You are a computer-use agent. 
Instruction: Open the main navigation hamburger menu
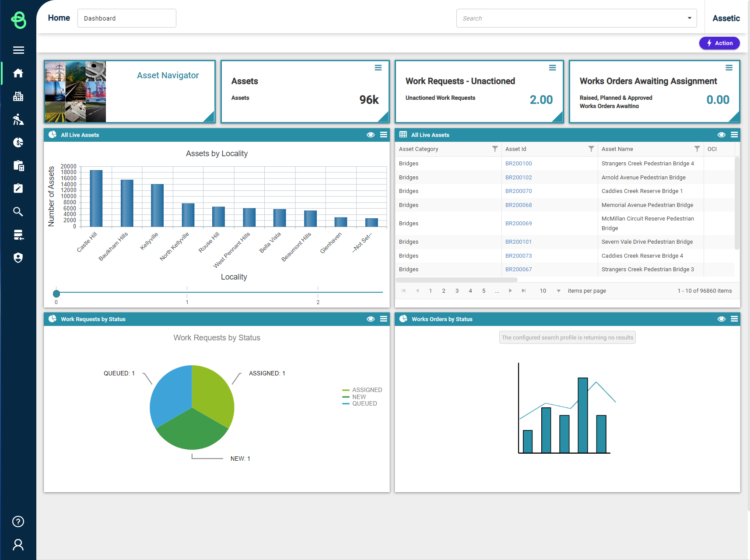pyautogui.click(x=18, y=50)
